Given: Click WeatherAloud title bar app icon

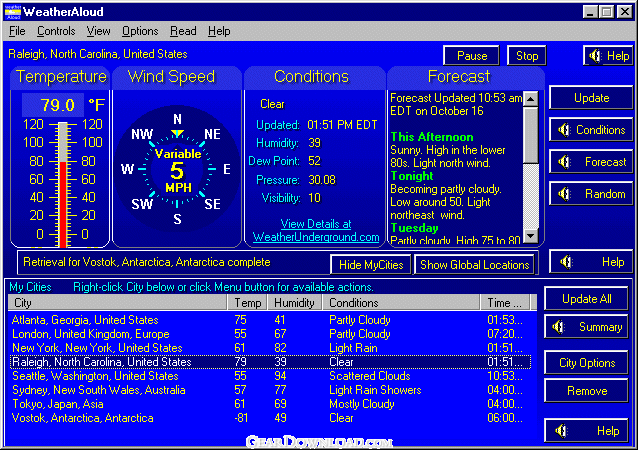Looking at the screenshot, I should [x=13, y=12].
